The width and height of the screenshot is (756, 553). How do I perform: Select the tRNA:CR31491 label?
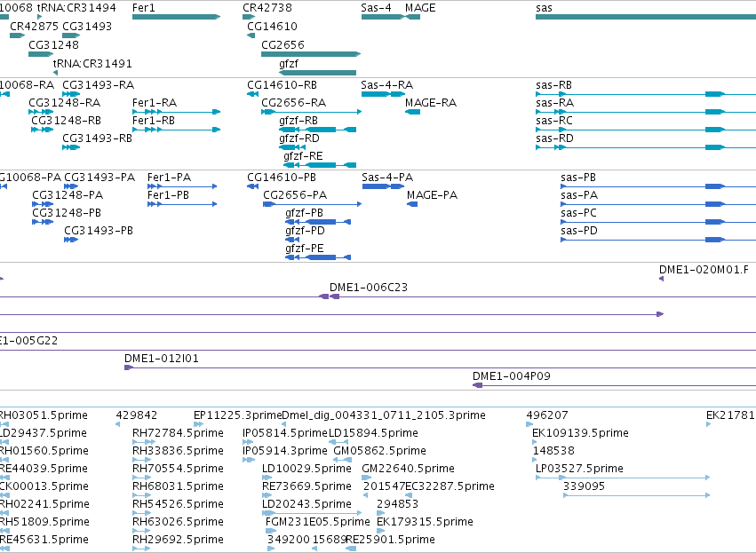92,64
